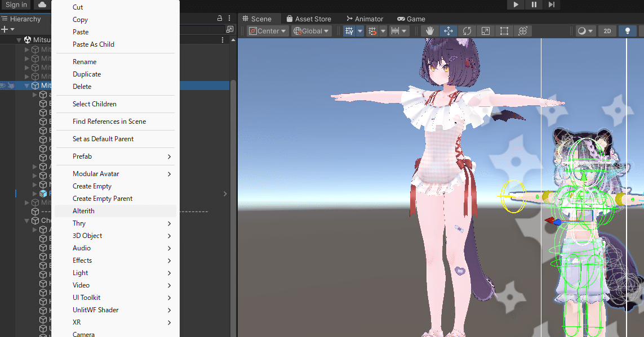Open the transform gizmo toggles icon
This screenshot has width=644, height=337.
(523, 31)
